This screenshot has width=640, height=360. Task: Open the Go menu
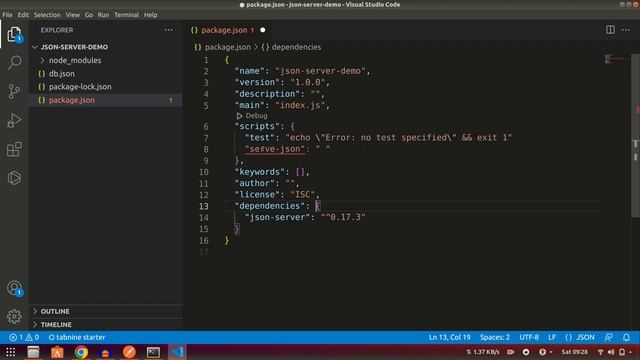(x=89, y=15)
